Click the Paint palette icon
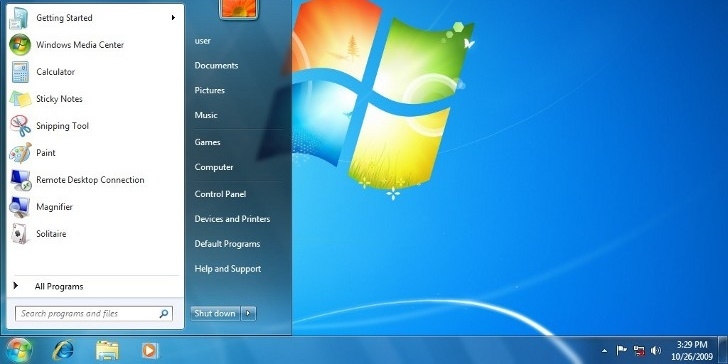The width and height of the screenshot is (728, 364). [x=20, y=153]
